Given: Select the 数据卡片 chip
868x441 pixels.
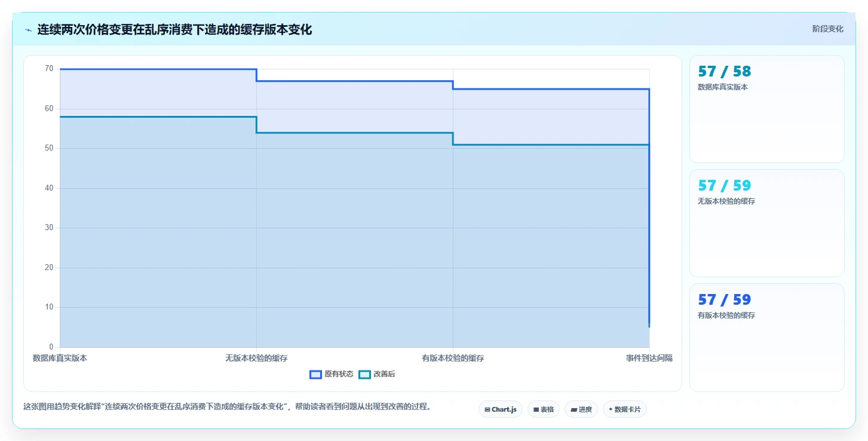Looking at the screenshot, I should click(624, 409).
